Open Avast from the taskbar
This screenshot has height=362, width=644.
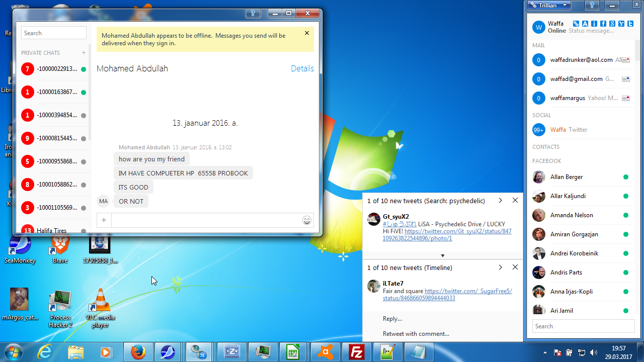tap(326, 352)
